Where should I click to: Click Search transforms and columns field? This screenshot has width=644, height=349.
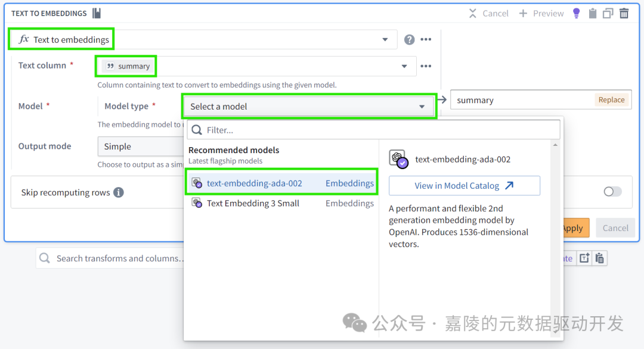(110, 258)
